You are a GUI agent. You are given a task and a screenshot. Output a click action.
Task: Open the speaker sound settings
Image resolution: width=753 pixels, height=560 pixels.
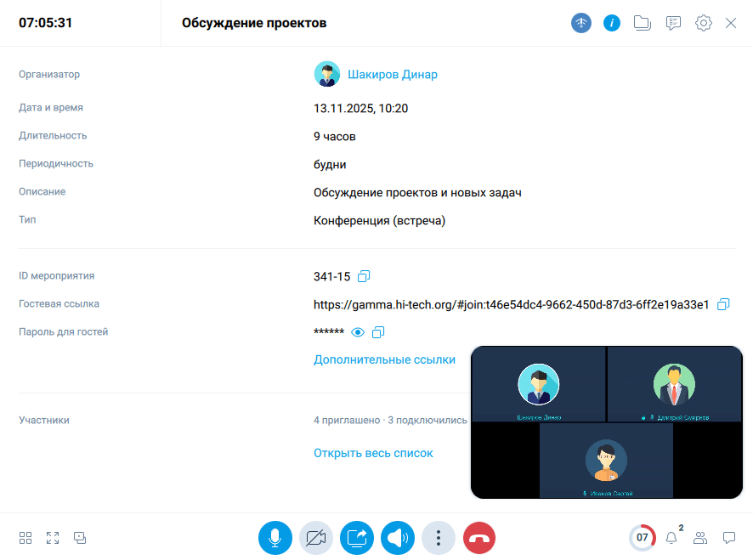pos(397,537)
